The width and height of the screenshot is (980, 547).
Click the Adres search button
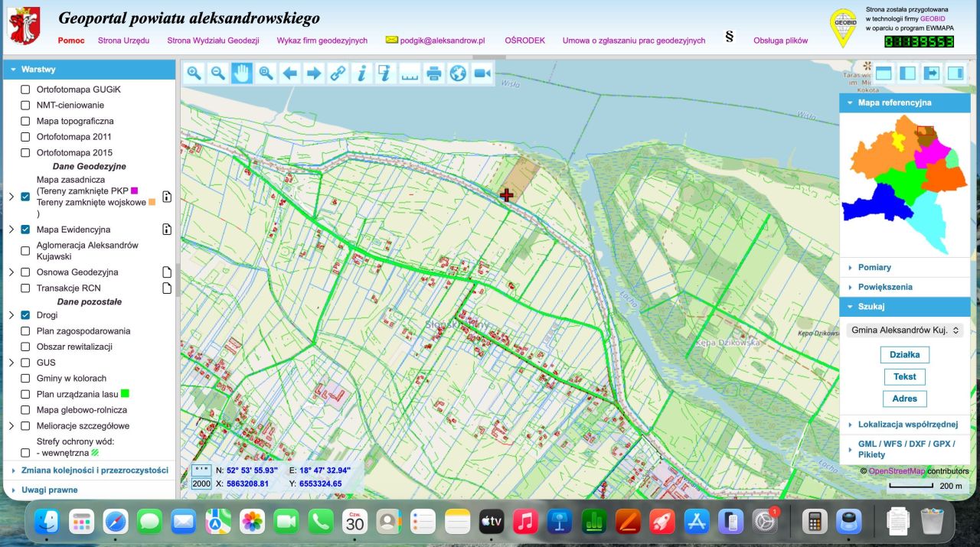[905, 399]
